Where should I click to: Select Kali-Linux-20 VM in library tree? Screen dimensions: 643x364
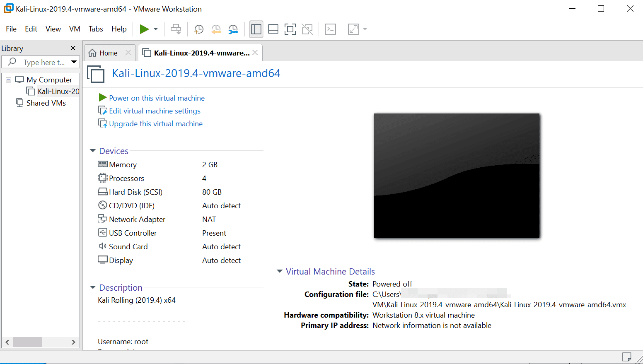tap(58, 91)
